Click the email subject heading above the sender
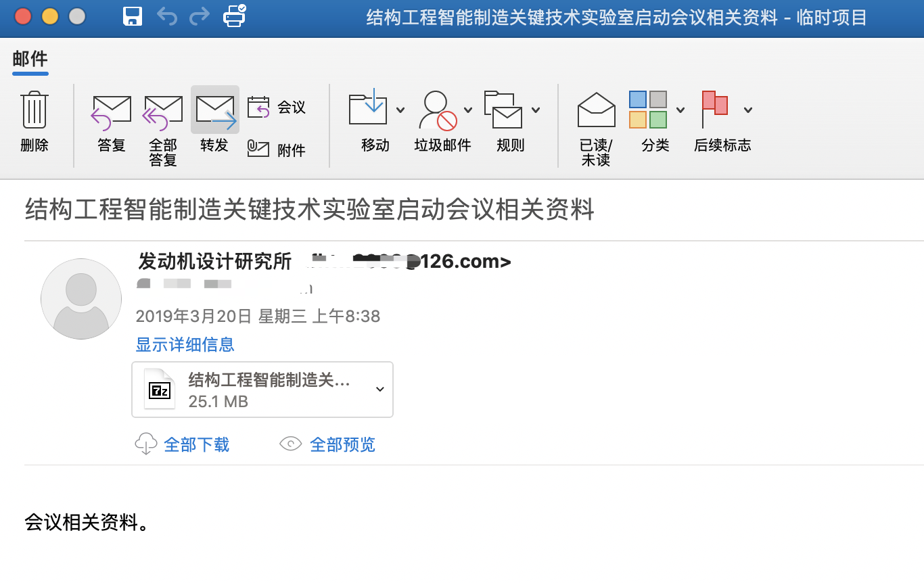The image size is (924, 583). tap(310, 210)
